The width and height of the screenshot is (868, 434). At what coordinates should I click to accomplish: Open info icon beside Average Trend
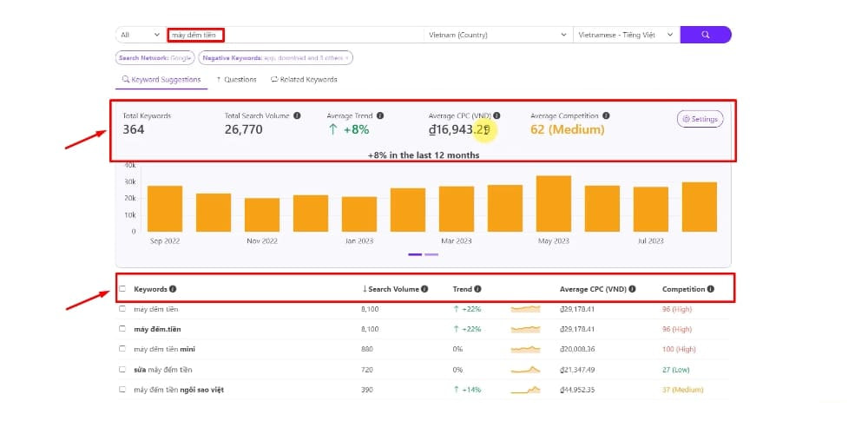(x=380, y=116)
